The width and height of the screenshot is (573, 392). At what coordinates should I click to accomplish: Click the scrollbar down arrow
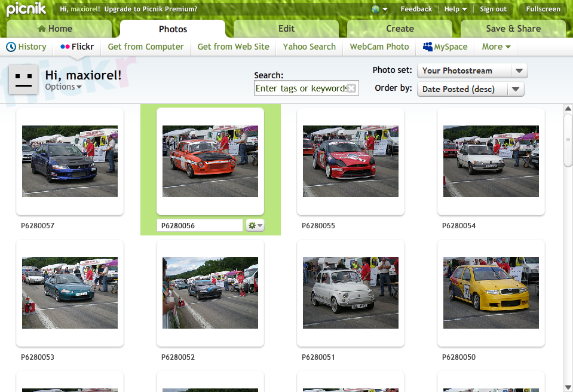point(568,387)
